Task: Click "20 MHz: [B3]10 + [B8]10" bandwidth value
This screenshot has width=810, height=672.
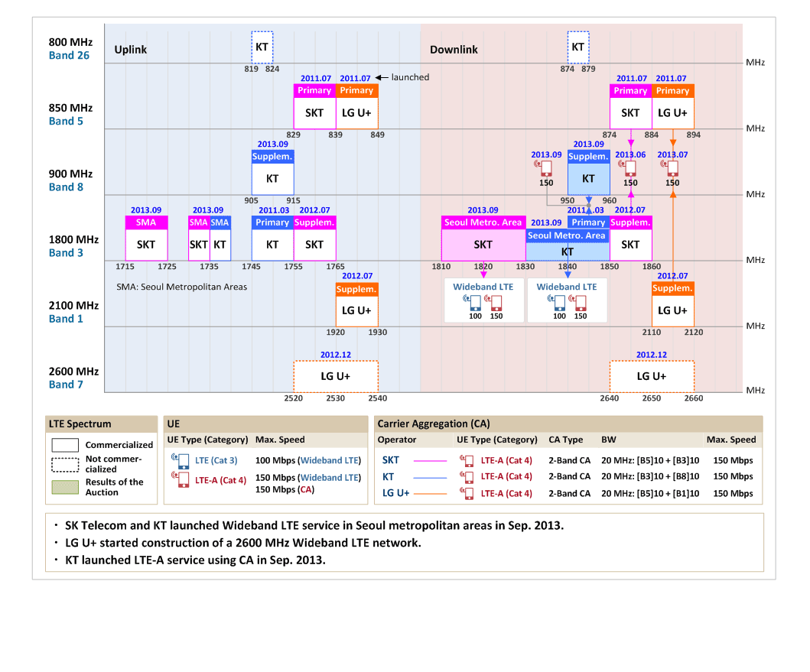Action: 650,476
